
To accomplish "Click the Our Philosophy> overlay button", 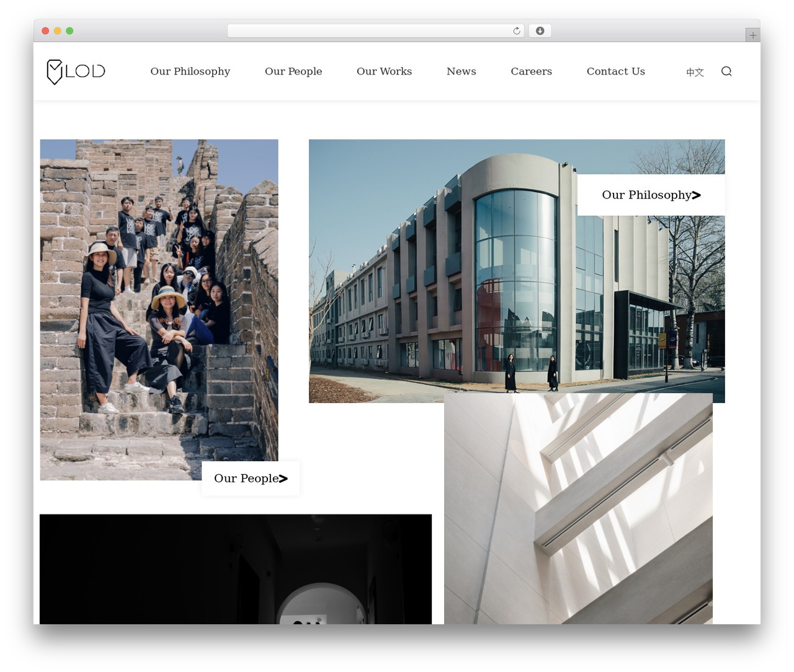I will 651,195.
